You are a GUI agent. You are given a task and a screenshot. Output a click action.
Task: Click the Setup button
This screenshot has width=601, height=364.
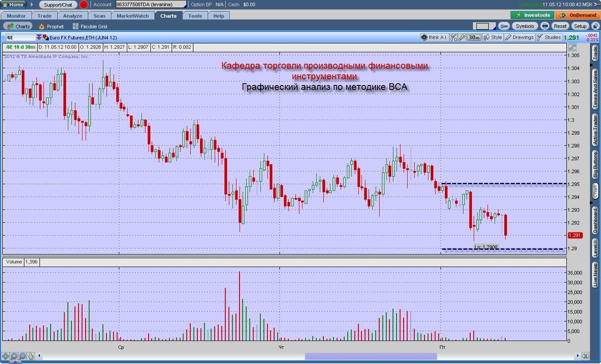[580, 26]
